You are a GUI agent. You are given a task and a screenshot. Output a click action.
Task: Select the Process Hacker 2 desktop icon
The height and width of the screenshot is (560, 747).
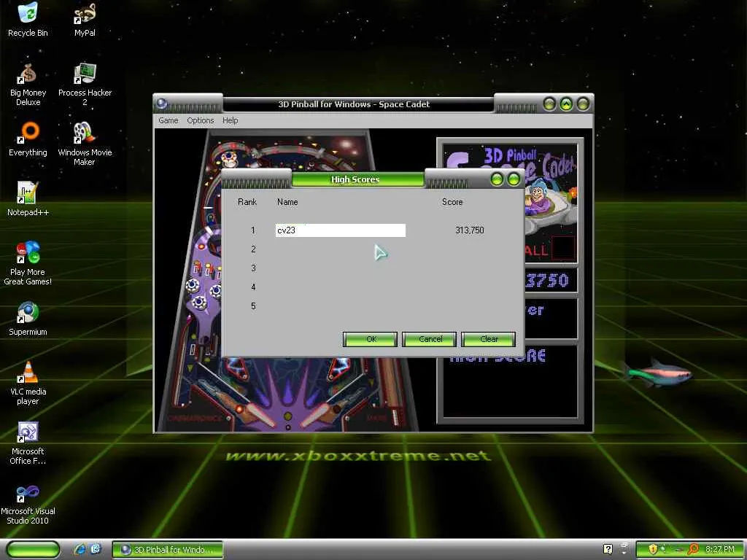pyautogui.click(x=85, y=85)
